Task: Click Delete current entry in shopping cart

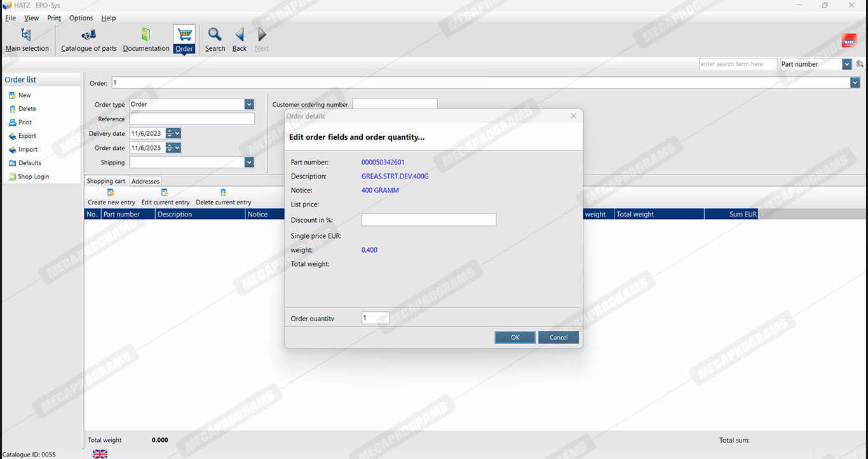Action: coord(223,192)
